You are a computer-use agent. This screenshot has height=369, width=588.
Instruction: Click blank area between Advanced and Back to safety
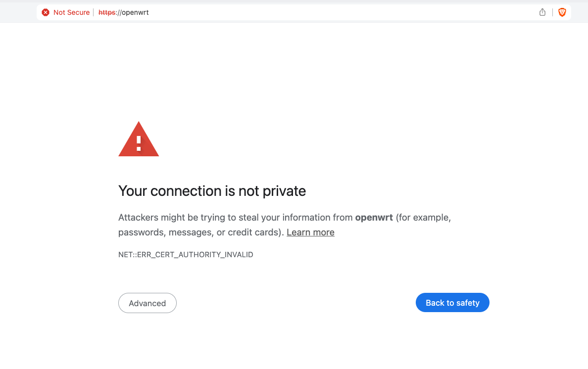click(296, 303)
